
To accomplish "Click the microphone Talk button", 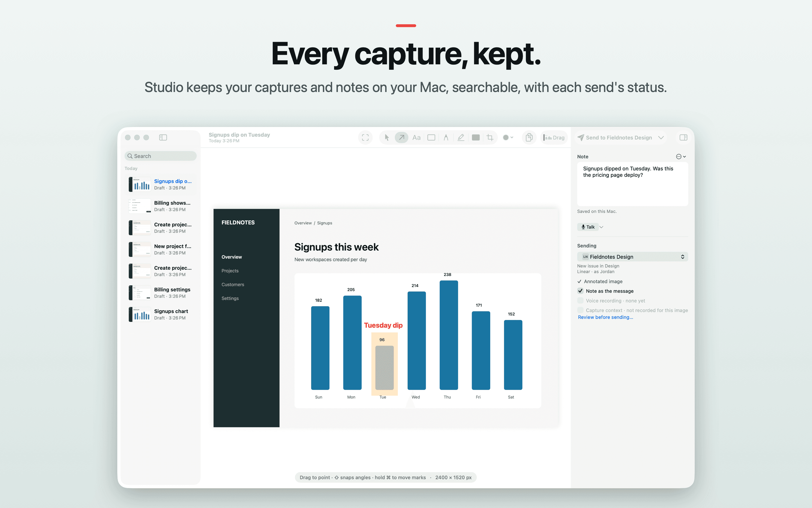I will pos(588,227).
